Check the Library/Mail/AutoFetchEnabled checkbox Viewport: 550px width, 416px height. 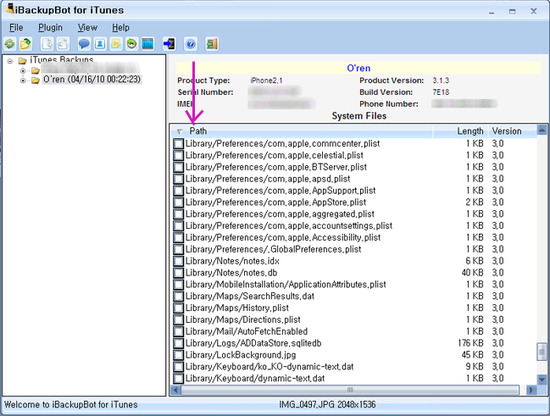(x=179, y=331)
